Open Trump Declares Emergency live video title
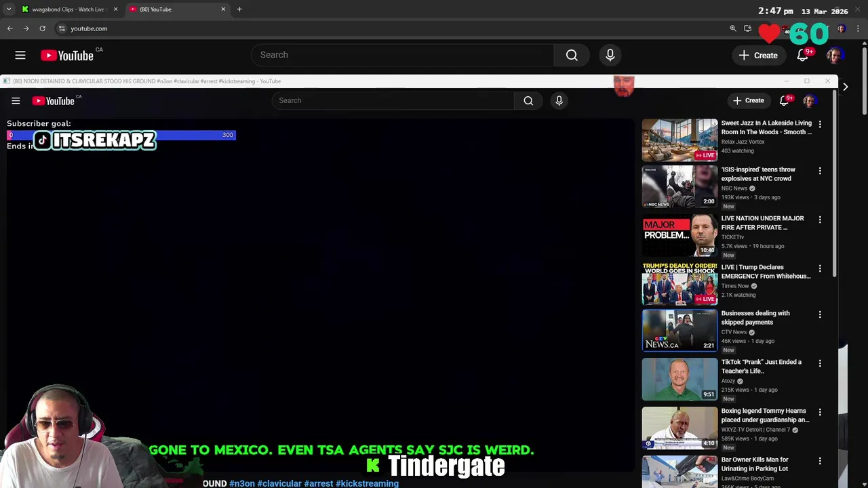This screenshot has height=488, width=868. 766,272
